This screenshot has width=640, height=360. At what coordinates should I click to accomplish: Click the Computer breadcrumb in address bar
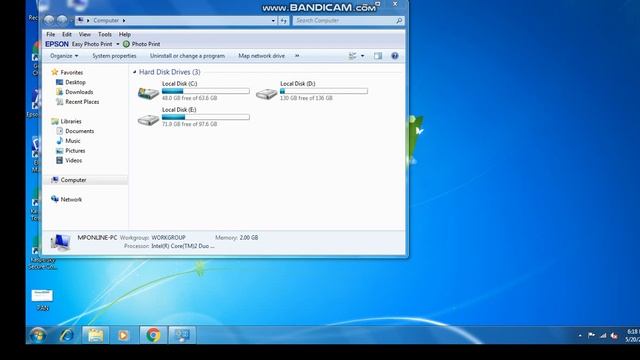pyautogui.click(x=106, y=20)
